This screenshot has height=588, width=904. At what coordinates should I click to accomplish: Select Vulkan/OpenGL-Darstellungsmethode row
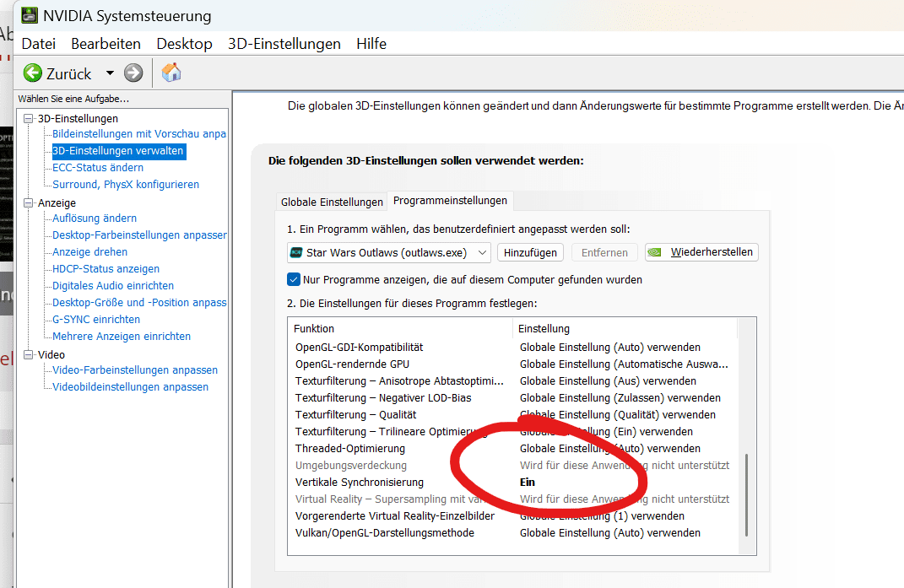coord(513,532)
